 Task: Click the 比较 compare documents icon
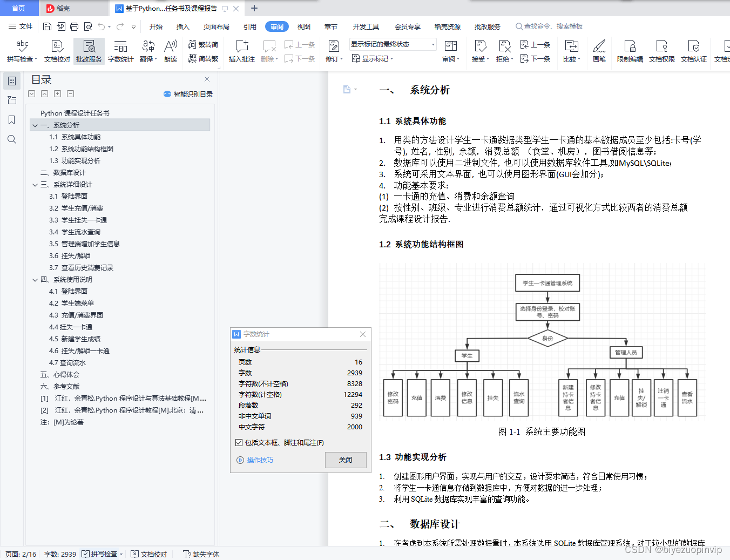(x=571, y=46)
